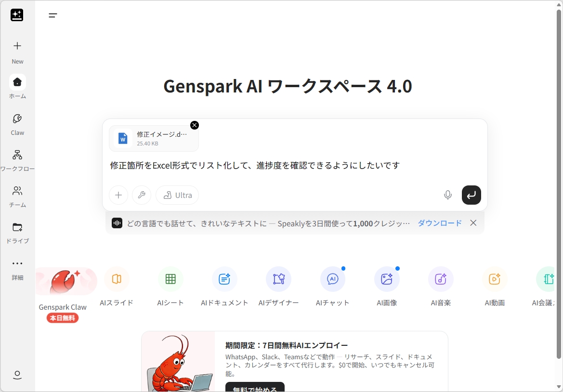Viewport: 563px width, 392px height.
Task: Open the Ultra model selector
Action: point(177,195)
